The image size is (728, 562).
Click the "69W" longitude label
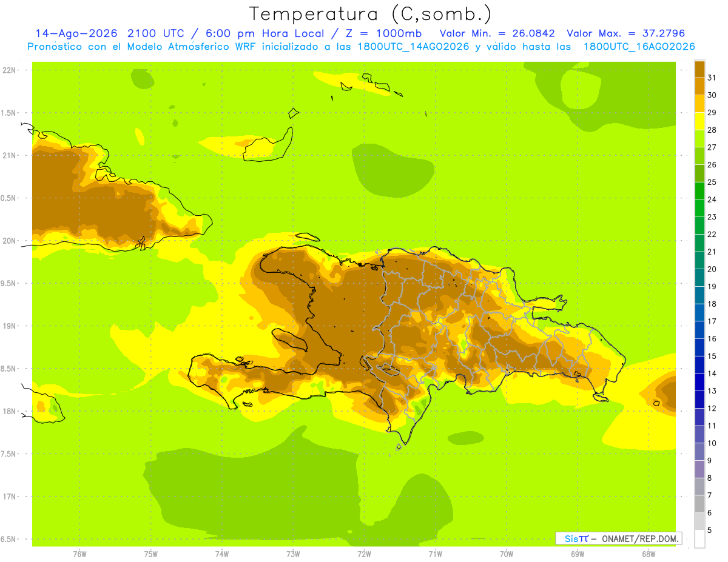pyautogui.click(x=578, y=554)
